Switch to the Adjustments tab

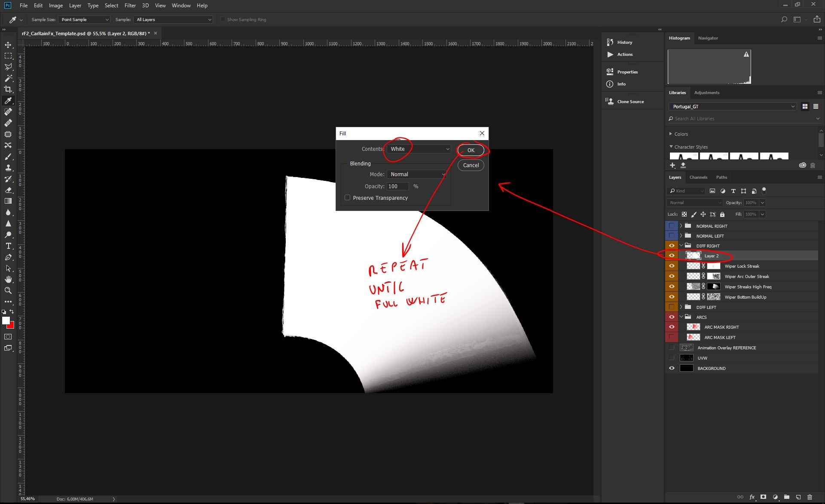coord(706,93)
